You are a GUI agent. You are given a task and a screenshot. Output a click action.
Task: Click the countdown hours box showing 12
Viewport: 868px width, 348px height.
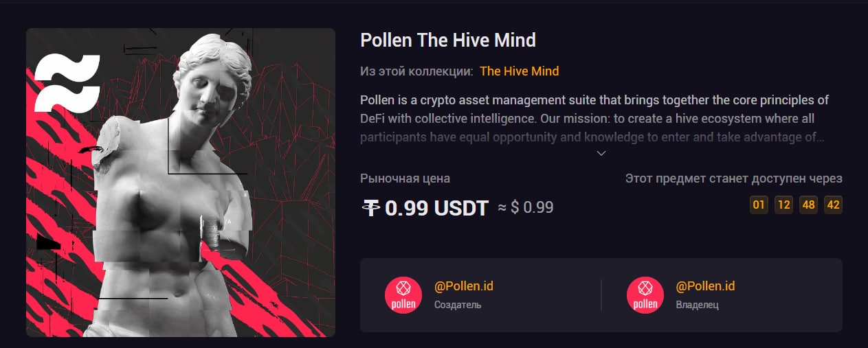tap(783, 205)
